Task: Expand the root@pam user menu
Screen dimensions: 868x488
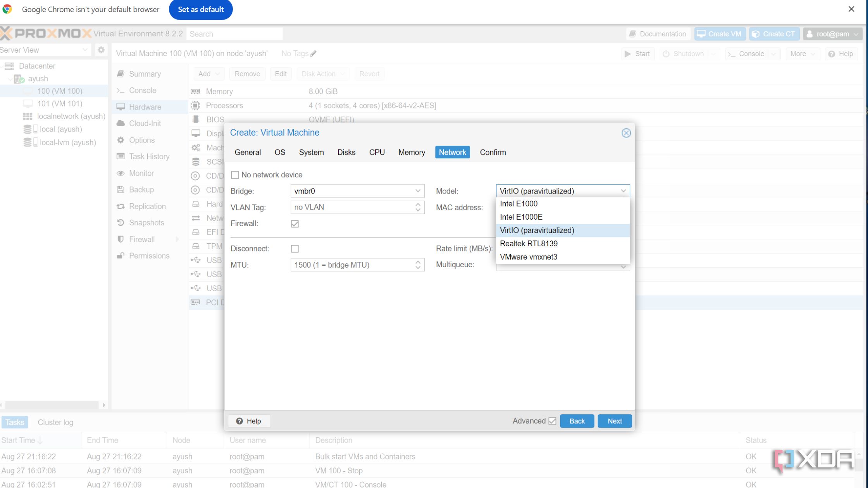Action: click(x=832, y=34)
